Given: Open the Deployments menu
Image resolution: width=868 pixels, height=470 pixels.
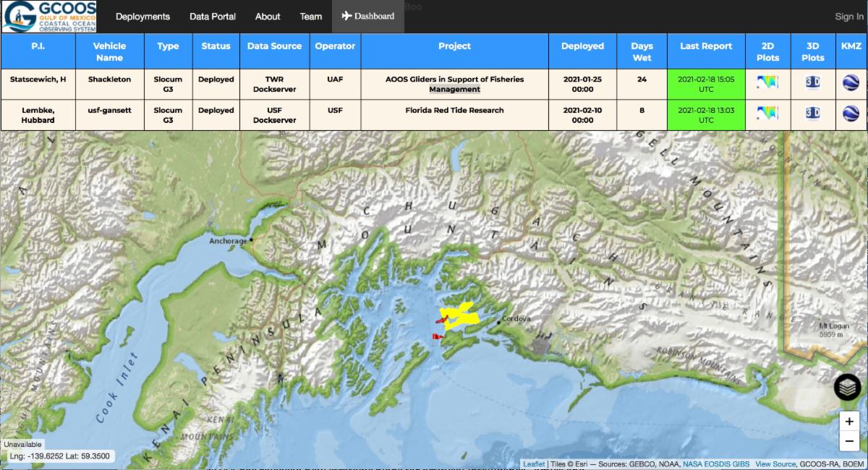Looking at the screenshot, I should [142, 17].
